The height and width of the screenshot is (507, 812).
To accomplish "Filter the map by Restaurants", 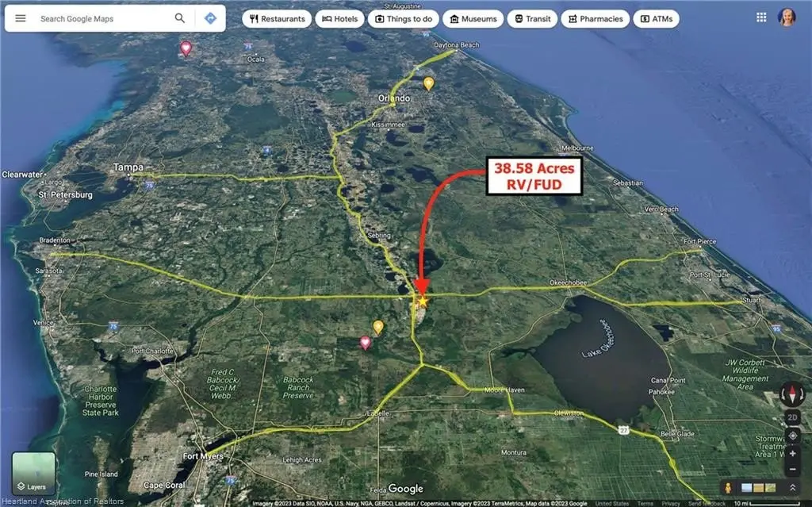I will tap(277, 19).
